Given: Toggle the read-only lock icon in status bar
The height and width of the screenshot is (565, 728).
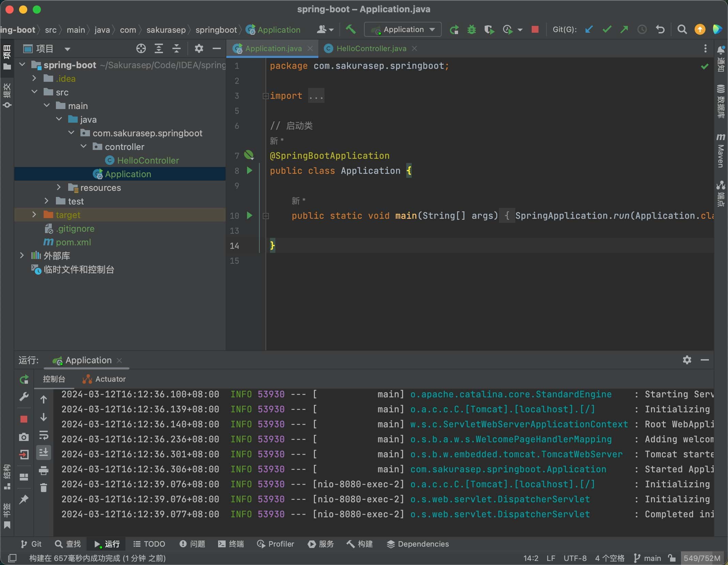Looking at the screenshot, I should (x=671, y=558).
